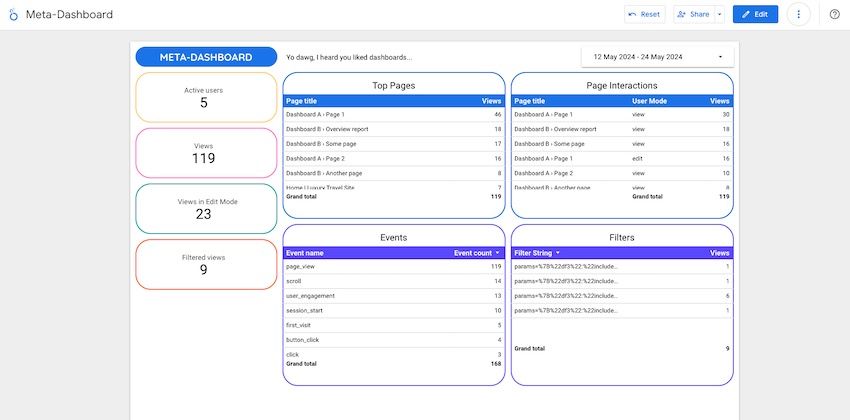Select the Views in Edit Mode scorecard
Viewport: 850px width, 420px height.
[x=206, y=209]
